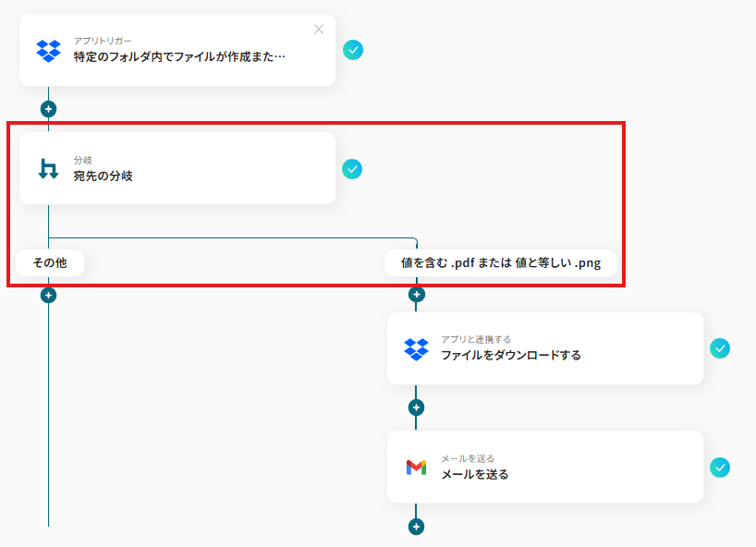This screenshot has width=756, height=547.
Task: Click the Dropbox icon in the app trigger card
Action: coord(48,51)
